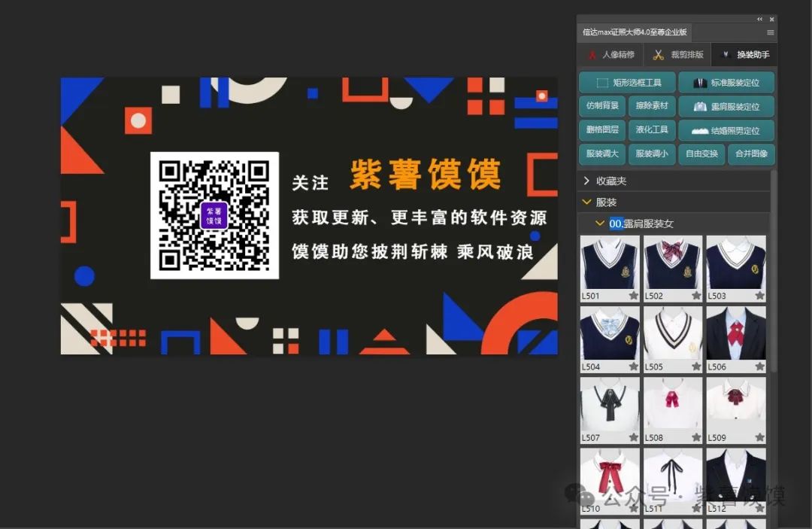
Task: Click the 露肩服装定位 button
Action: (726, 106)
